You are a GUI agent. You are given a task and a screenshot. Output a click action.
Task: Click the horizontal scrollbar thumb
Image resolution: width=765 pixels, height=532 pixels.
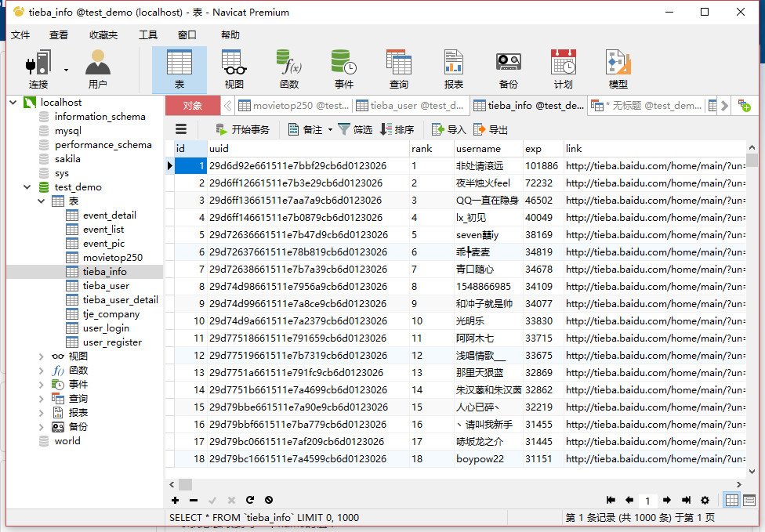(186, 485)
